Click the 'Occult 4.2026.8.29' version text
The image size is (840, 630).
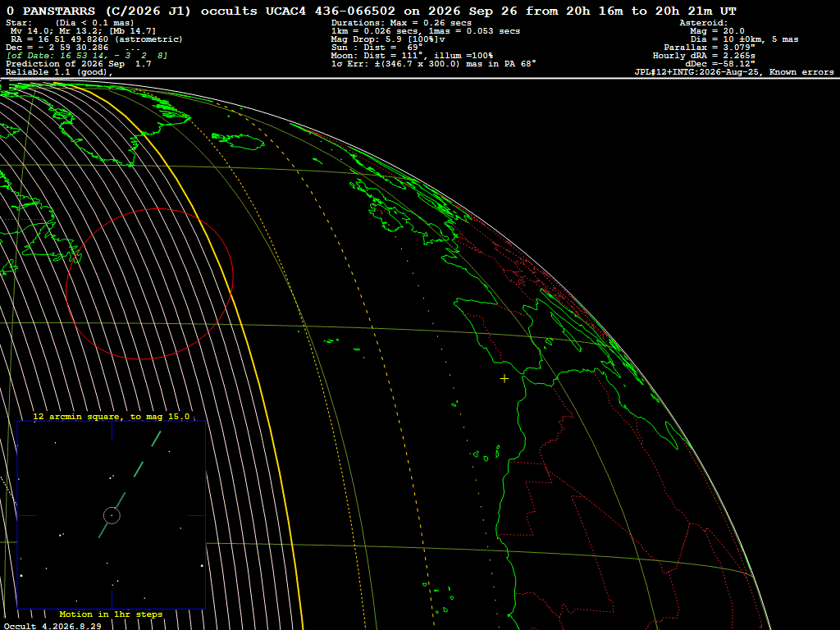coord(52,626)
